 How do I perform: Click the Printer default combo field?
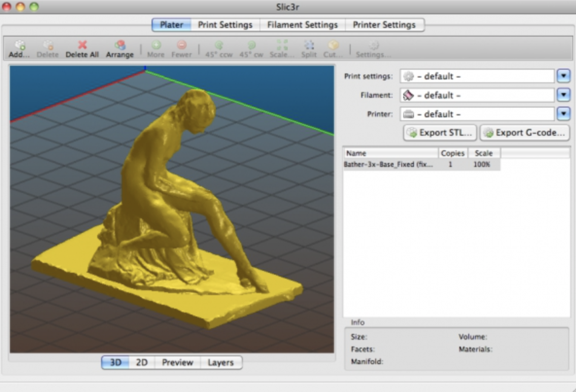[x=477, y=114]
